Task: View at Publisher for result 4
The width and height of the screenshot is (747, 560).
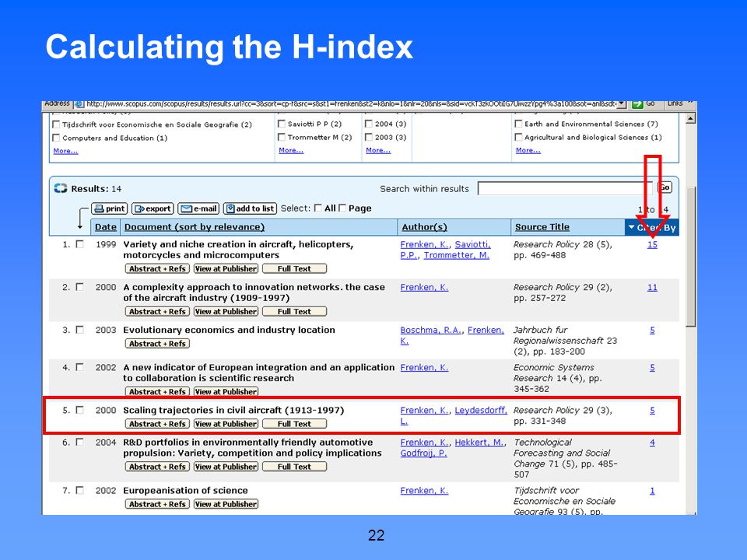Action: [226, 391]
